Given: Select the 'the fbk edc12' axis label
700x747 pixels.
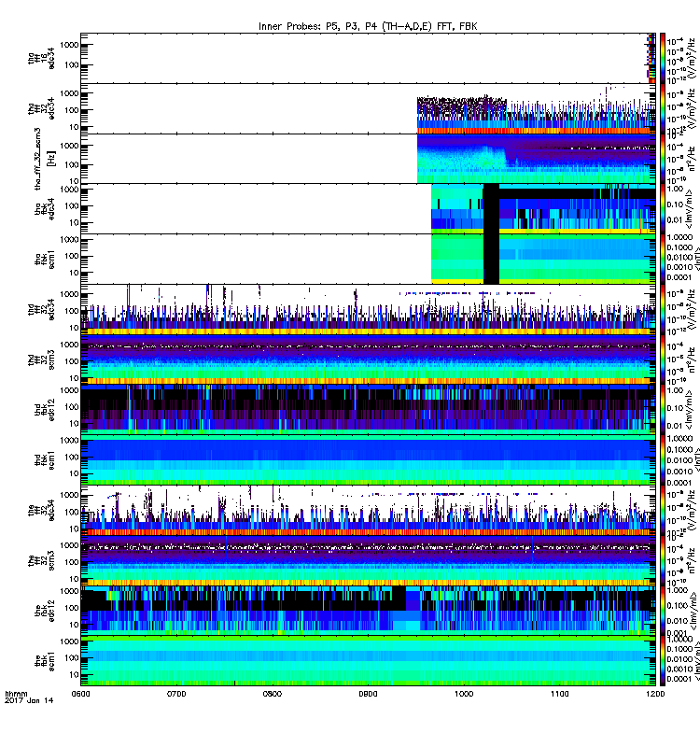Looking at the screenshot, I should [x=44, y=612].
